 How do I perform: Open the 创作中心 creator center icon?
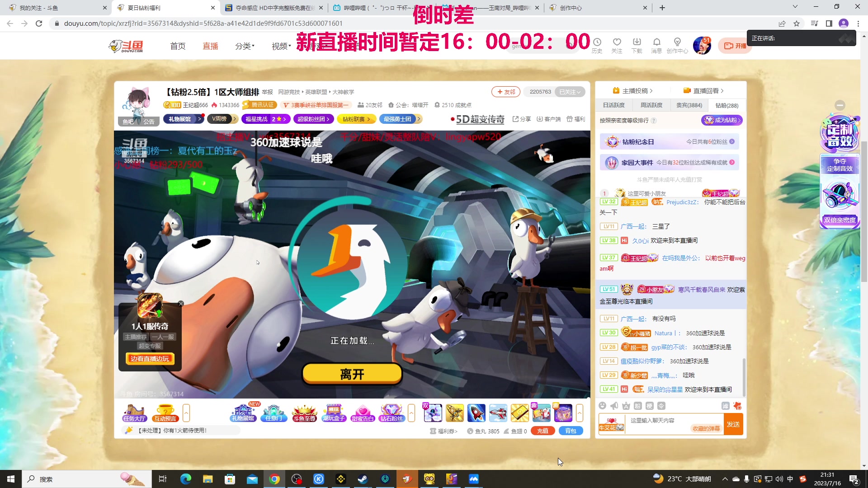[677, 46]
